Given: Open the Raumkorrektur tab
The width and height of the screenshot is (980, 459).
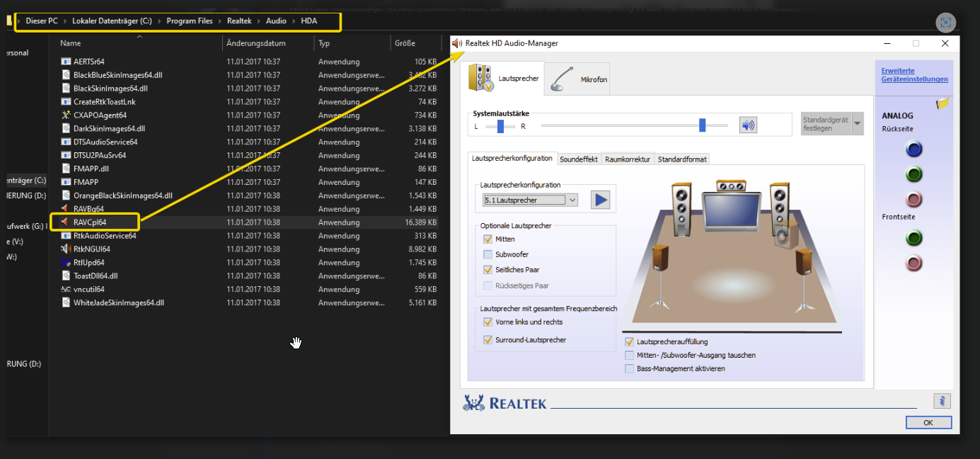Looking at the screenshot, I should [x=628, y=159].
